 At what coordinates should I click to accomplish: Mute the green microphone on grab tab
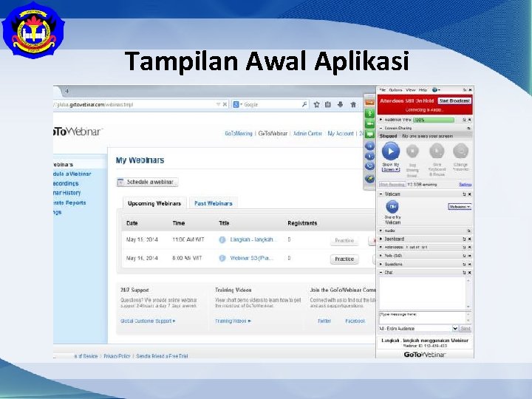point(369,113)
